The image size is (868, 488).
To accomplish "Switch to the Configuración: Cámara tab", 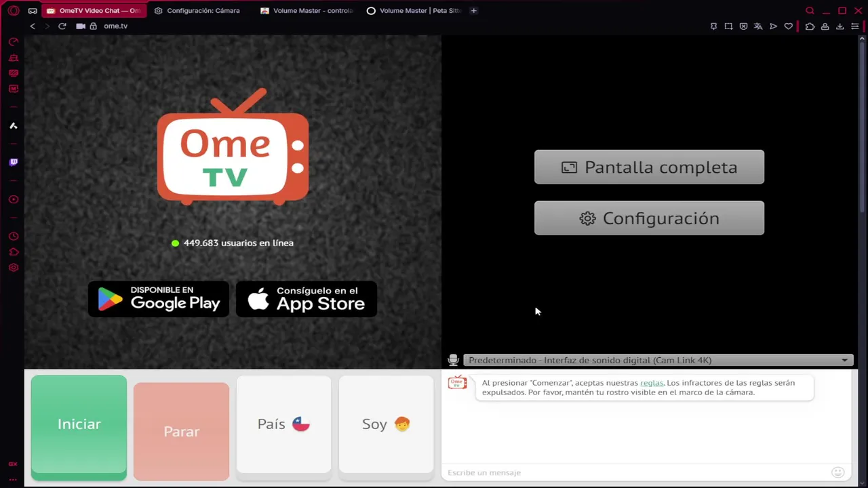I will pyautogui.click(x=197, y=11).
